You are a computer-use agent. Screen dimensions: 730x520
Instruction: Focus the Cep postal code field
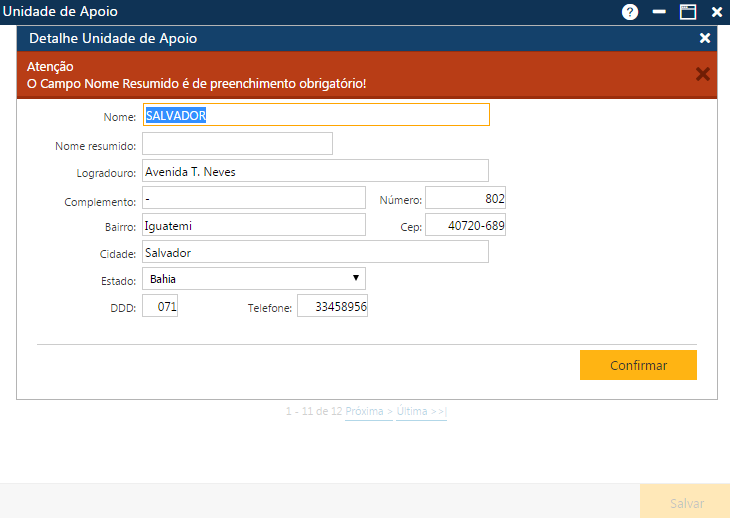pyautogui.click(x=465, y=226)
